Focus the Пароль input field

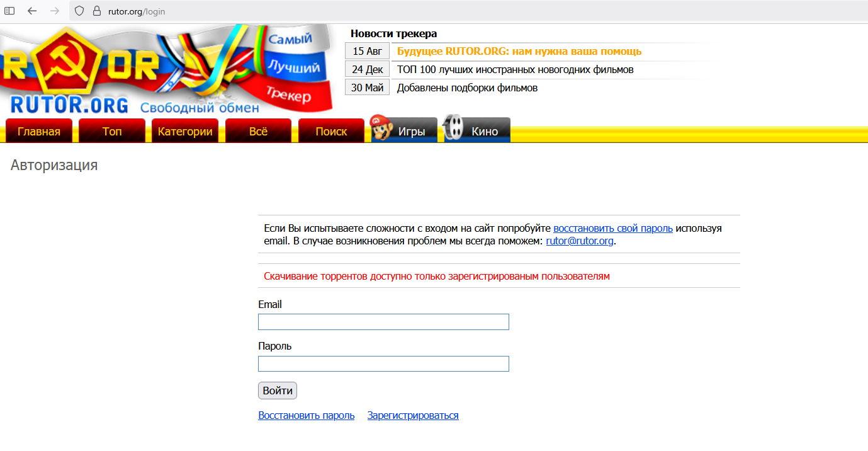point(383,363)
